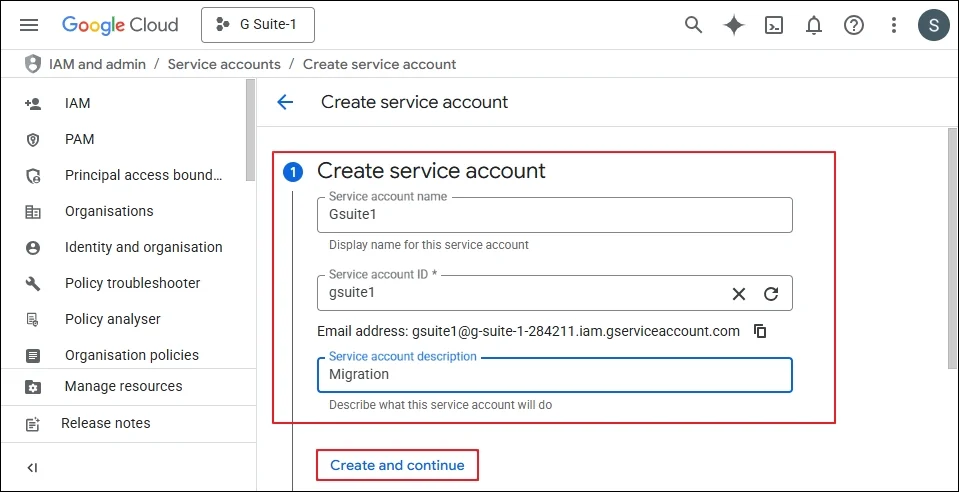Click the Policy analyser document icon
The height and width of the screenshot is (492, 959).
coord(33,319)
